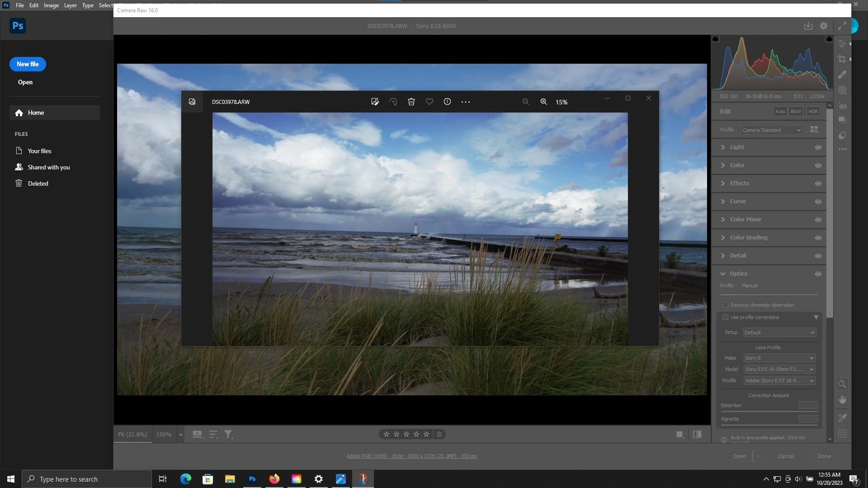Expand the Color Mixer panel
Screen dimensions: 868x488
coord(745,220)
